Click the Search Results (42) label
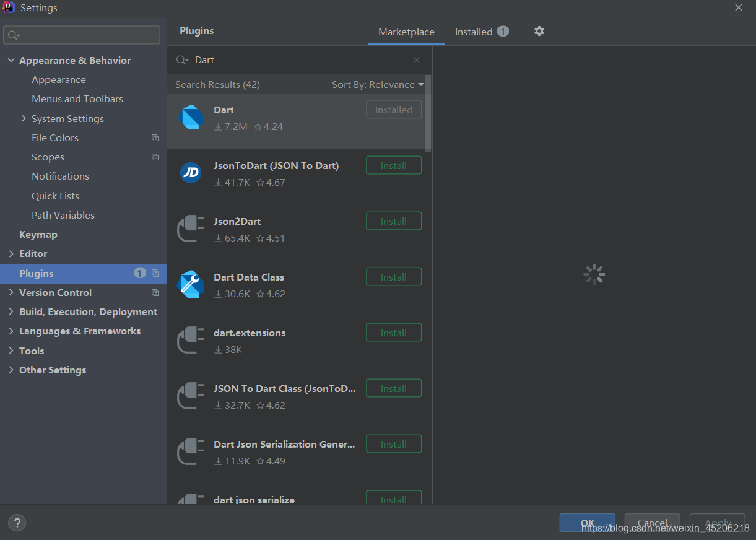Viewport: 756px width, 540px height. (x=217, y=85)
